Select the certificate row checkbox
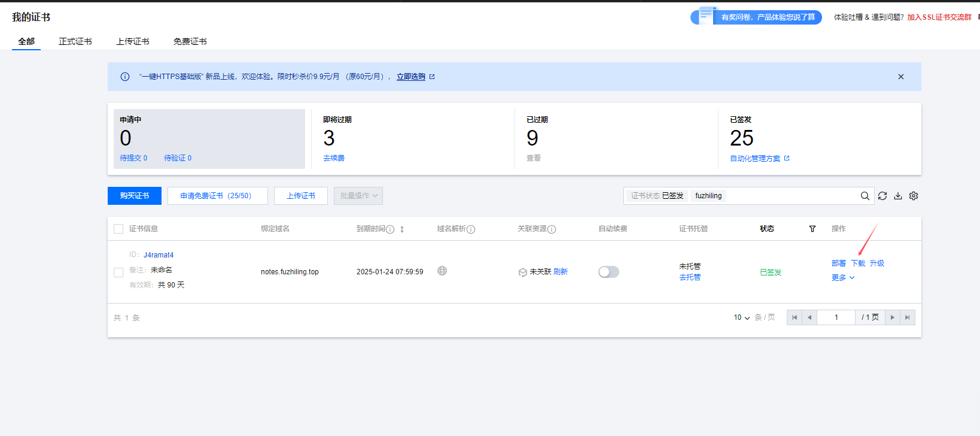The height and width of the screenshot is (436, 980). point(118,272)
